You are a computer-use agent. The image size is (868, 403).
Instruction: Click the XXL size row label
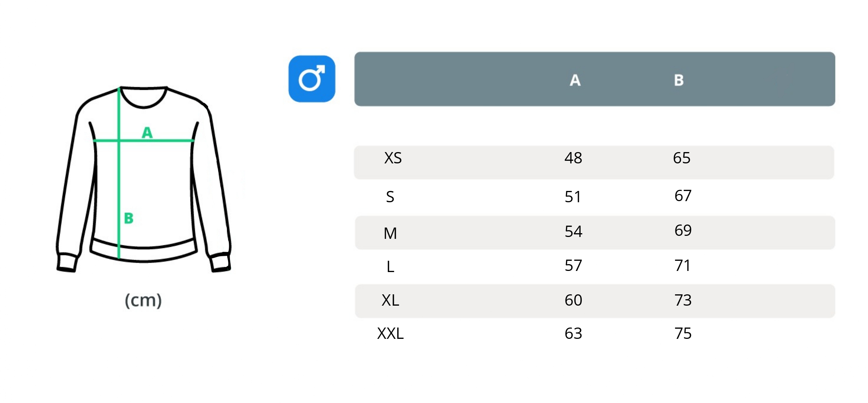(x=390, y=334)
